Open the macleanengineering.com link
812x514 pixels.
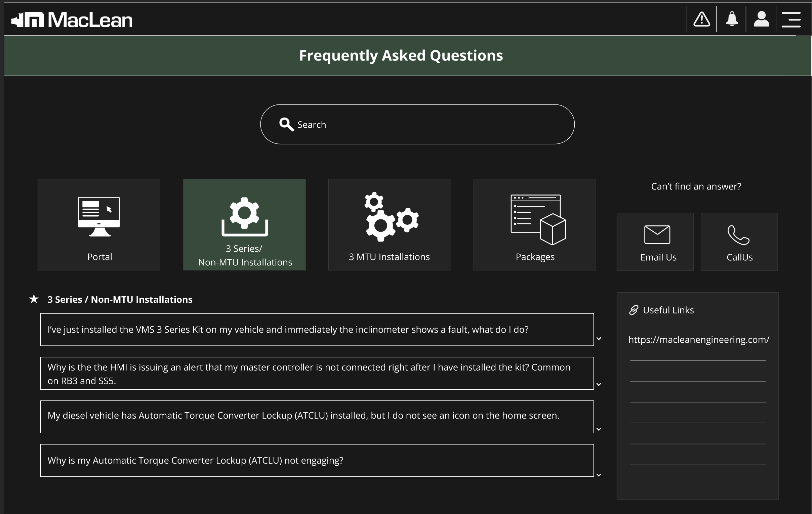699,340
